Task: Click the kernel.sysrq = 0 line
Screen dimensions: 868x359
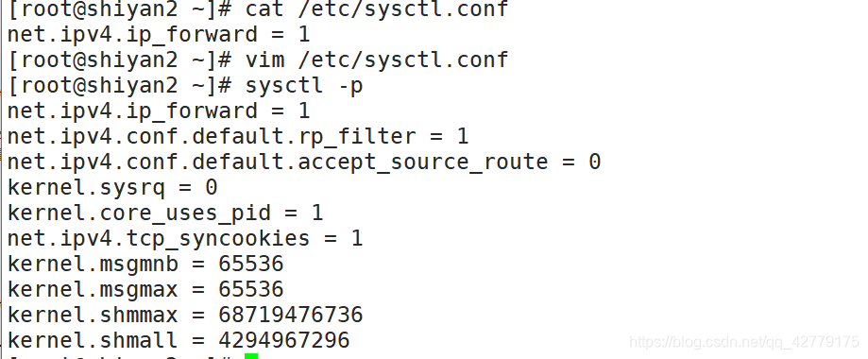Action: [112, 188]
